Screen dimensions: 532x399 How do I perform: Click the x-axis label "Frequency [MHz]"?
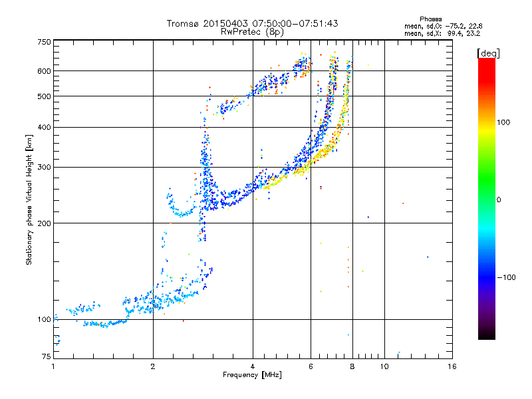pos(252,375)
